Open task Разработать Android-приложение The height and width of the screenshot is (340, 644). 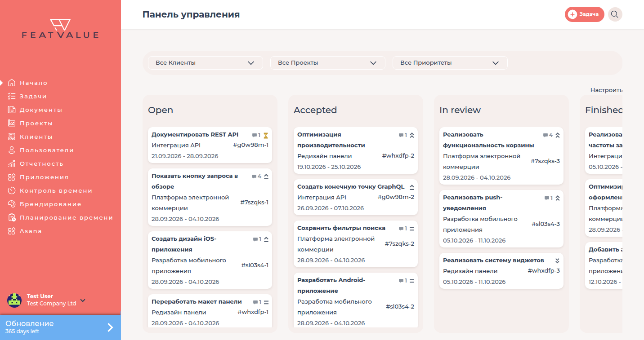[x=331, y=285]
